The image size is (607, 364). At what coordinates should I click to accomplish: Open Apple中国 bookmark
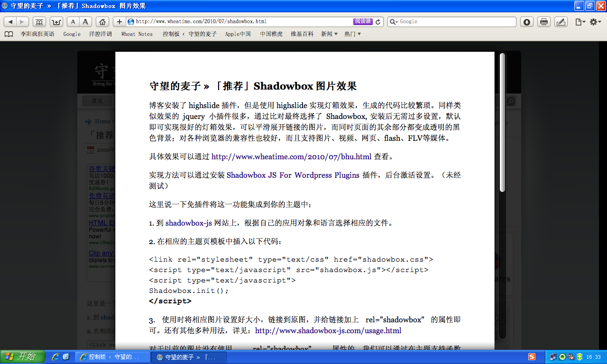238,34
